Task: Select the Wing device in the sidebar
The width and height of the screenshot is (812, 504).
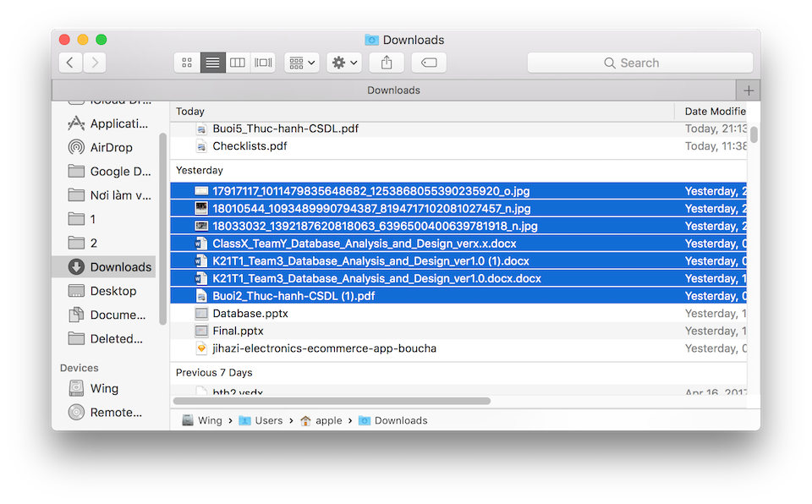Action: pyautogui.click(x=101, y=388)
